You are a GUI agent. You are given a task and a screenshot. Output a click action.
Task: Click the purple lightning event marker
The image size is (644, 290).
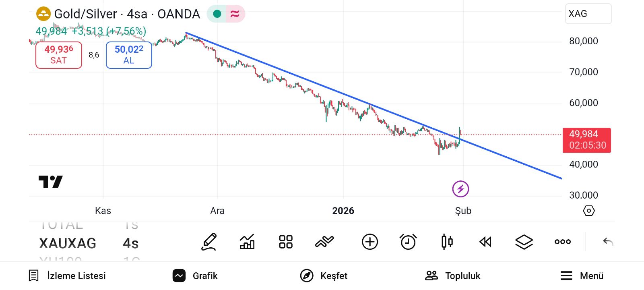(x=460, y=189)
